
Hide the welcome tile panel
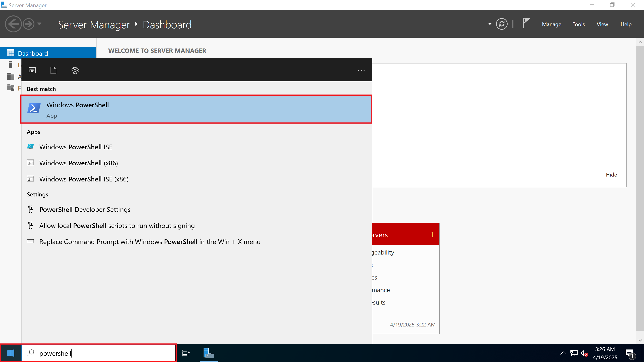coord(611,175)
